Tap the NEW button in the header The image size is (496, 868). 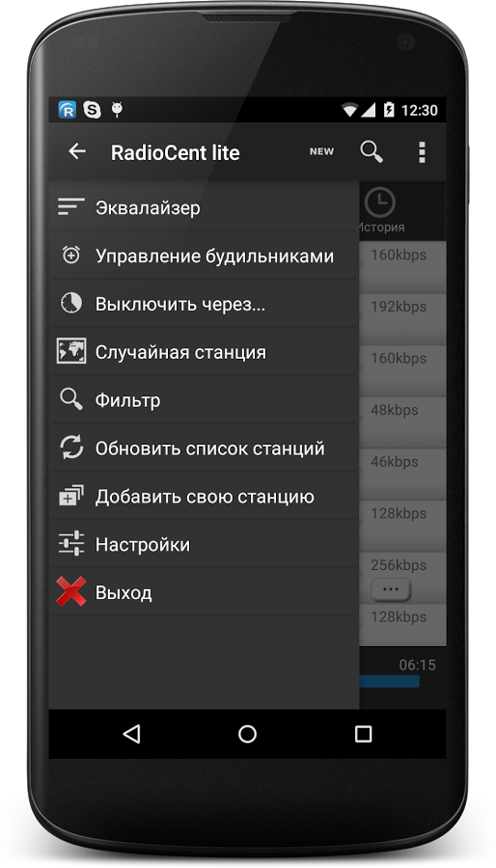[x=321, y=151]
